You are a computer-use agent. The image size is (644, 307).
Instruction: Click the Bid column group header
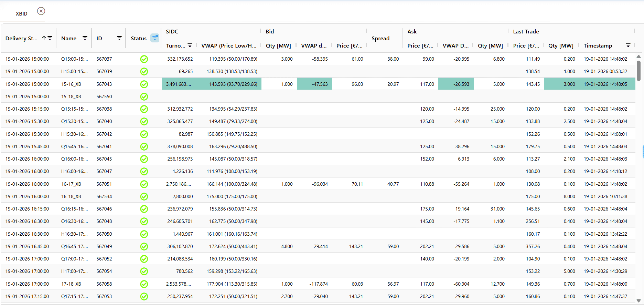point(270,31)
